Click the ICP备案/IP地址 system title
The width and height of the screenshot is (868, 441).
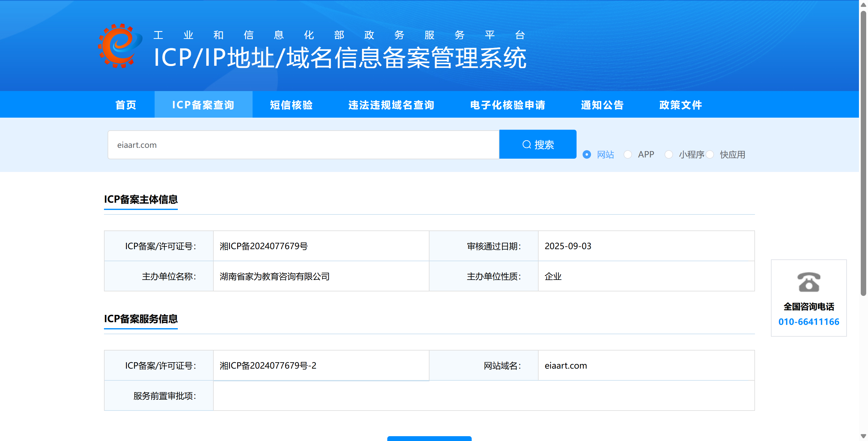[x=340, y=58]
